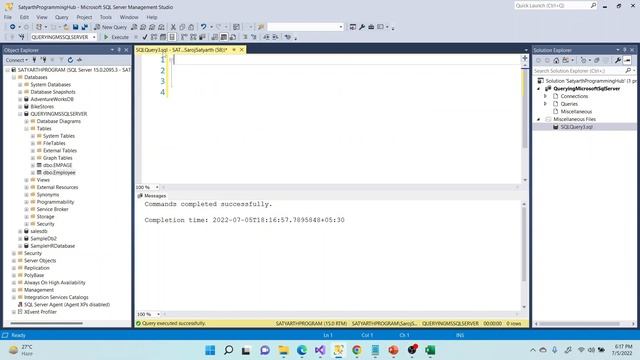Click the Connect plug icon in Object Explorer
Screen dimensions: 640x360
pos(34,60)
